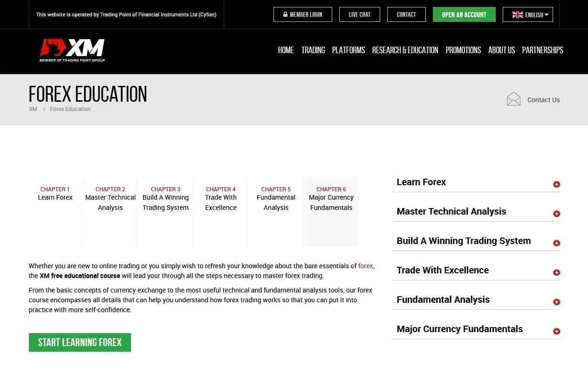Open the Research & Education menu
The width and height of the screenshot is (588, 383).
405,50
